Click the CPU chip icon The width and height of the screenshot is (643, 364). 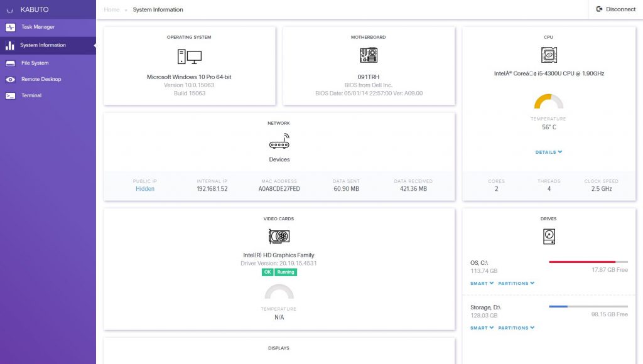pos(549,55)
